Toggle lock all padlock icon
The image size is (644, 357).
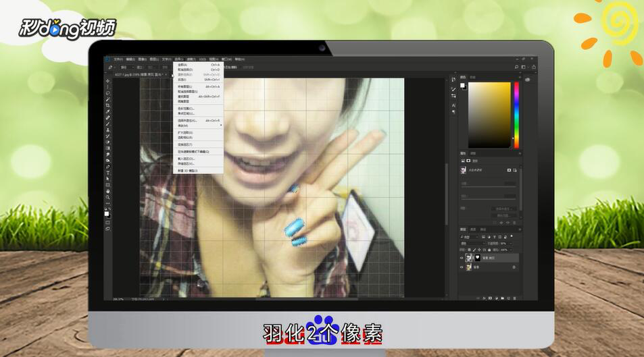pyautogui.click(x=489, y=250)
